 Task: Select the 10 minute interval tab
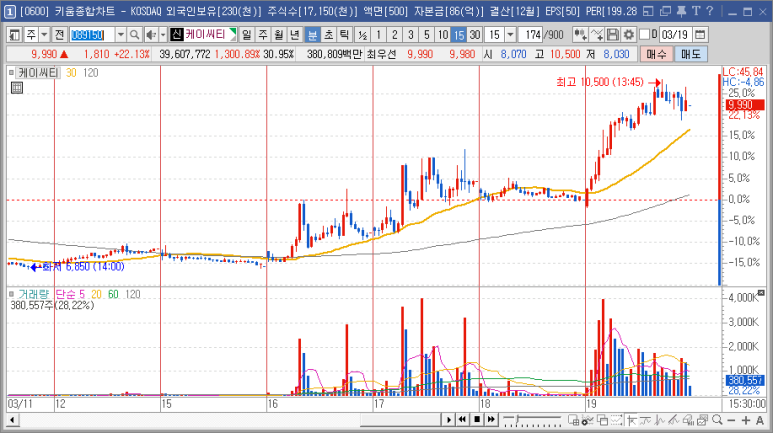click(443, 35)
